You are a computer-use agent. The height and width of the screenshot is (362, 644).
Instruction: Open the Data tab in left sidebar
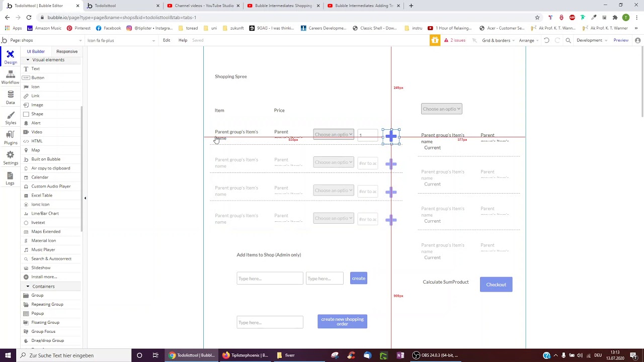pos(10,98)
